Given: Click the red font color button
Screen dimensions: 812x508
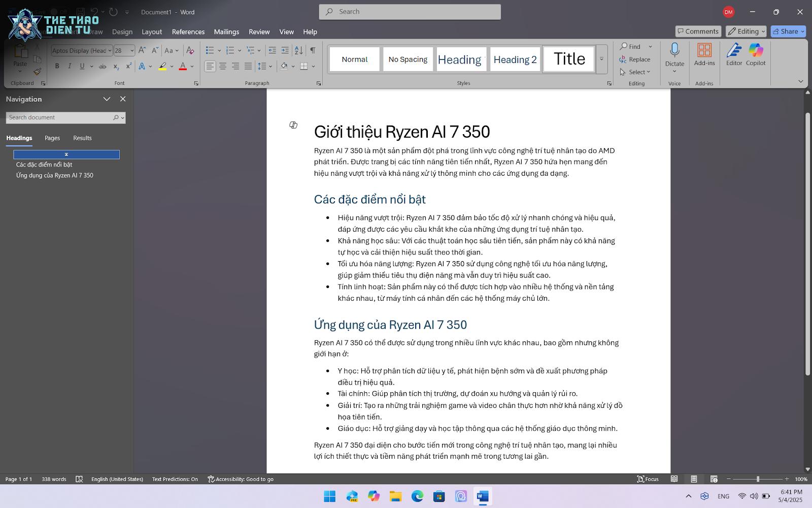Looking at the screenshot, I should (x=183, y=66).
